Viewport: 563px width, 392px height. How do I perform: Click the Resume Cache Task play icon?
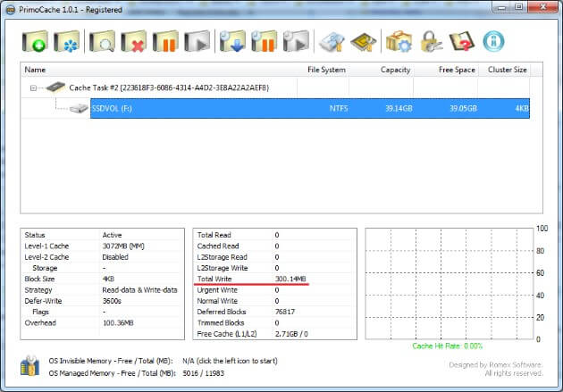pos(197,42)
